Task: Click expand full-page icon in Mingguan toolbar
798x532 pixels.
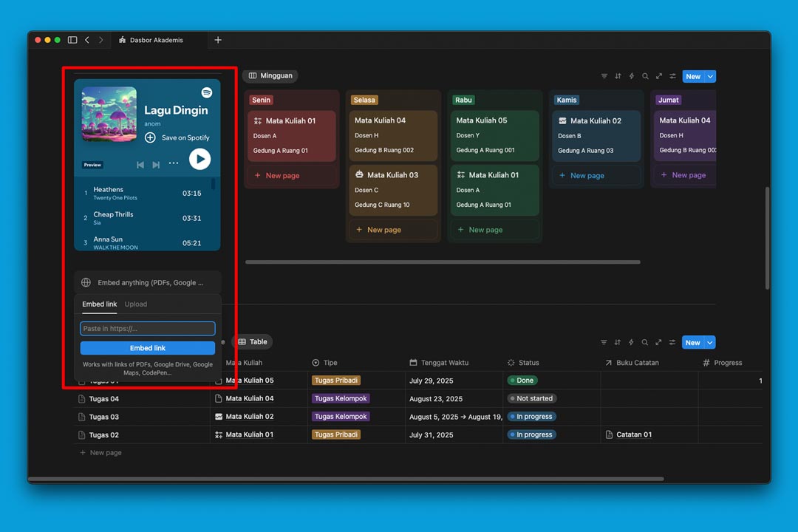Action: 659,76
